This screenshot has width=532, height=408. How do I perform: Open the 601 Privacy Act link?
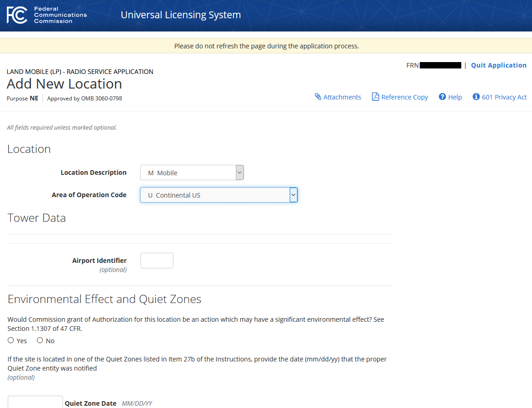(504, 97)
